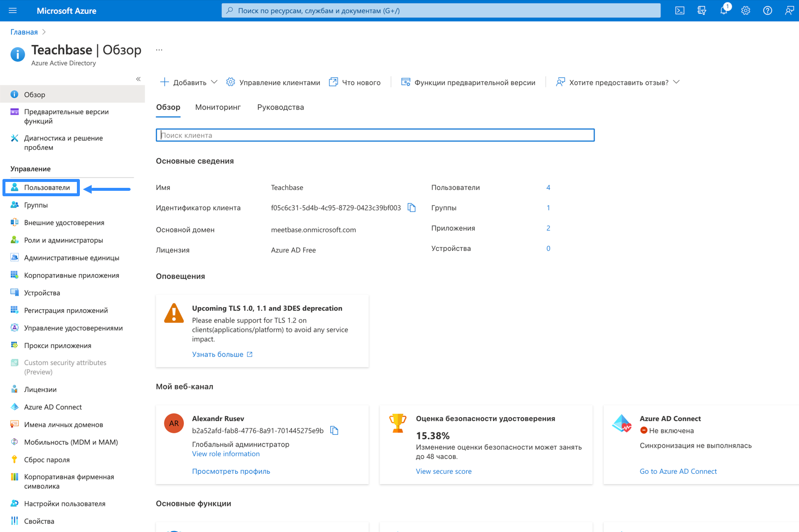
Task: Click Управление клиентами toolbar button
Action: click(x=273, y=82)
